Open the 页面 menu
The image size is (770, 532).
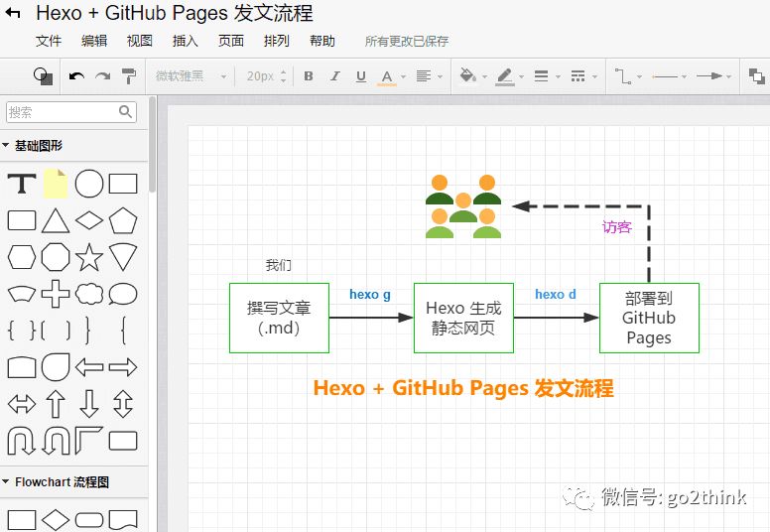click(x=231, y=41)
